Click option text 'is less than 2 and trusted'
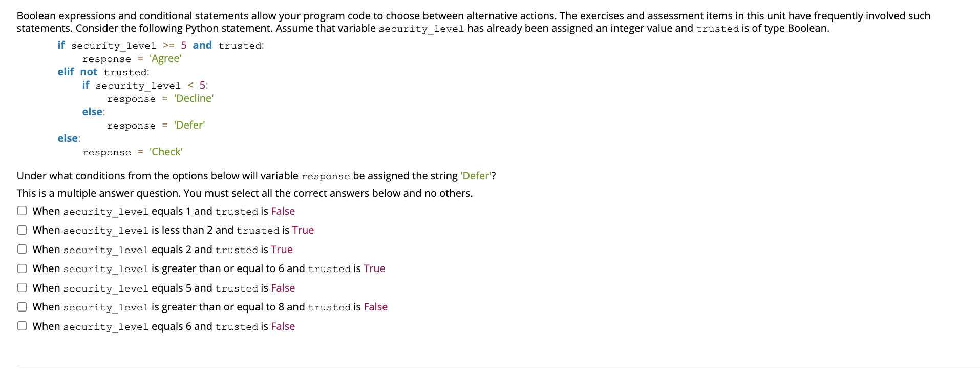This screenshot has height=373, width=980. pos(216,230)
